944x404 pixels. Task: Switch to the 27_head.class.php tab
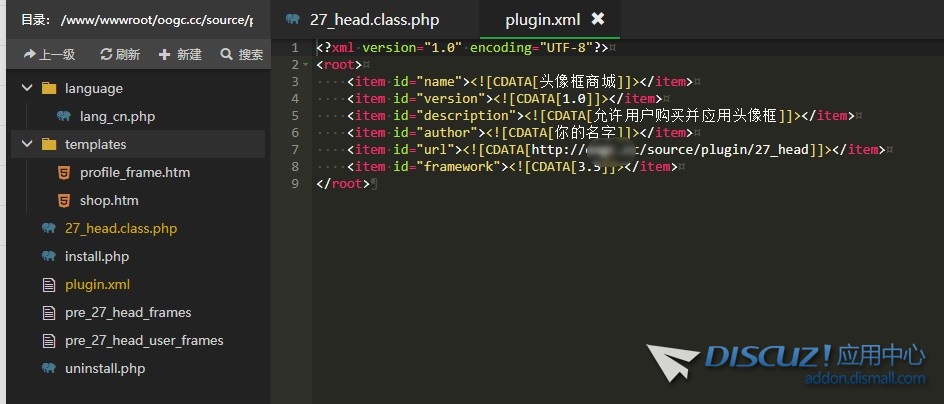pyautogui.click(x=374, y=19)
